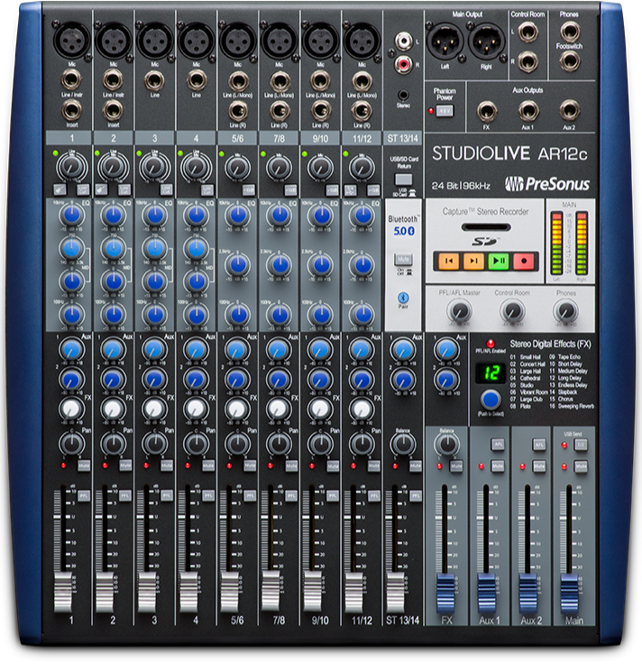Click the Phones output jack
This screenshot has width=642, height=672.
569,32
